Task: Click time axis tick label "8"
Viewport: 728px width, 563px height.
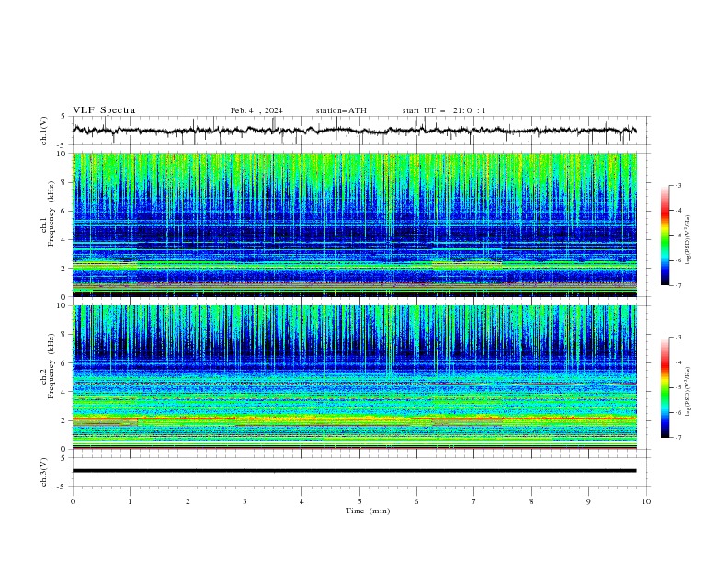Action: (x=531, y=501)
